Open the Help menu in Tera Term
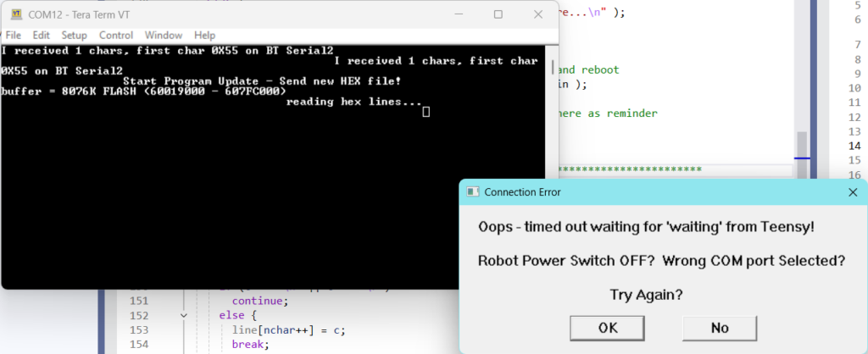 click(204, 36)
